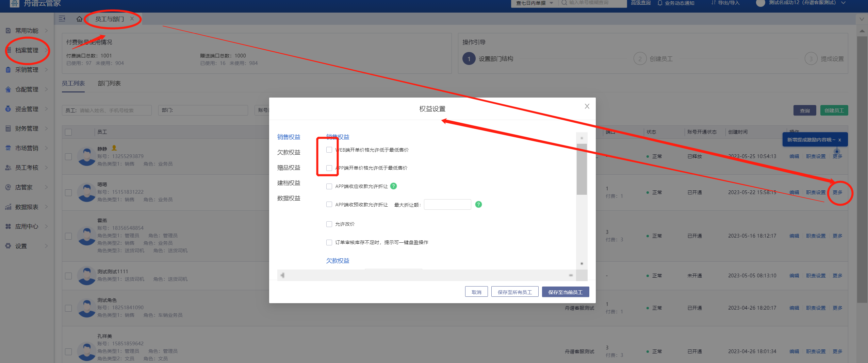The image size is (868, 363).
Task: Switch to the 部门列表 tab
Action: point(109,84)
